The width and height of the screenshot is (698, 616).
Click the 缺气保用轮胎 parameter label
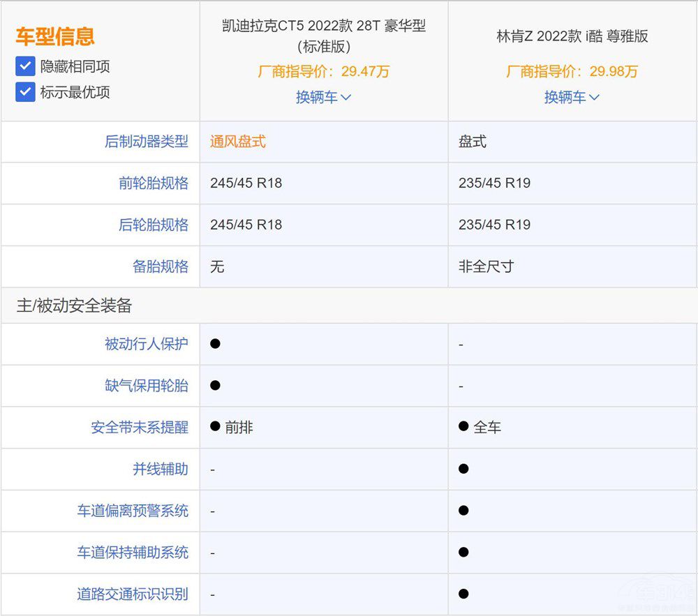click(147, 386)
